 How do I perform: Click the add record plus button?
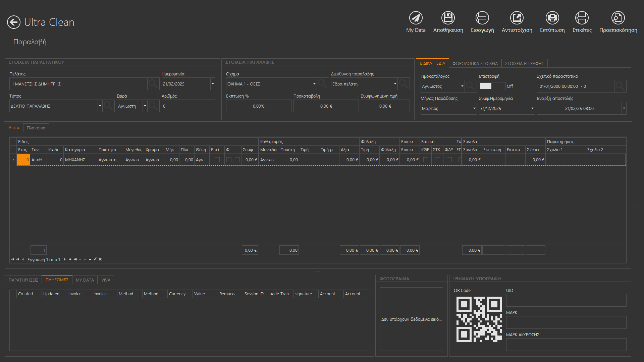click(80, 259)
